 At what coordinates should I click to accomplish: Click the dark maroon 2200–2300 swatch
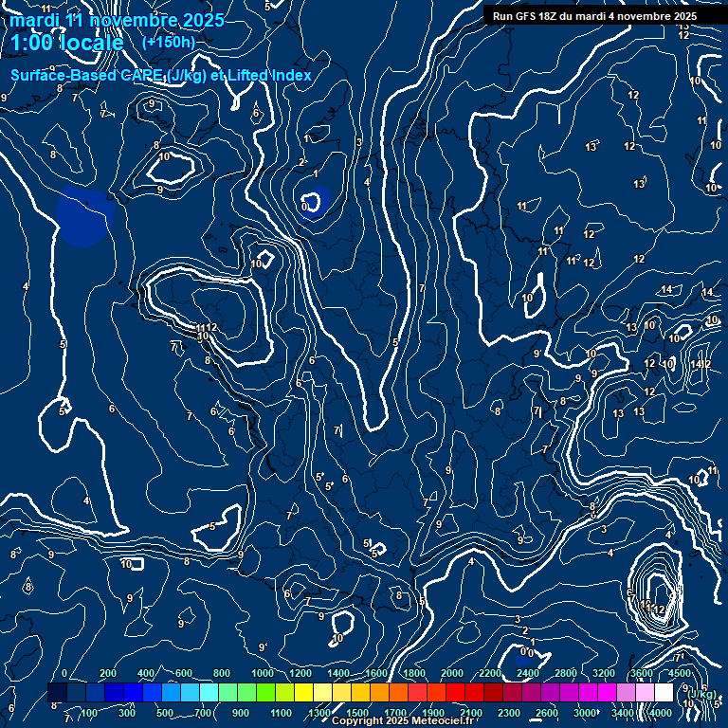493,692
